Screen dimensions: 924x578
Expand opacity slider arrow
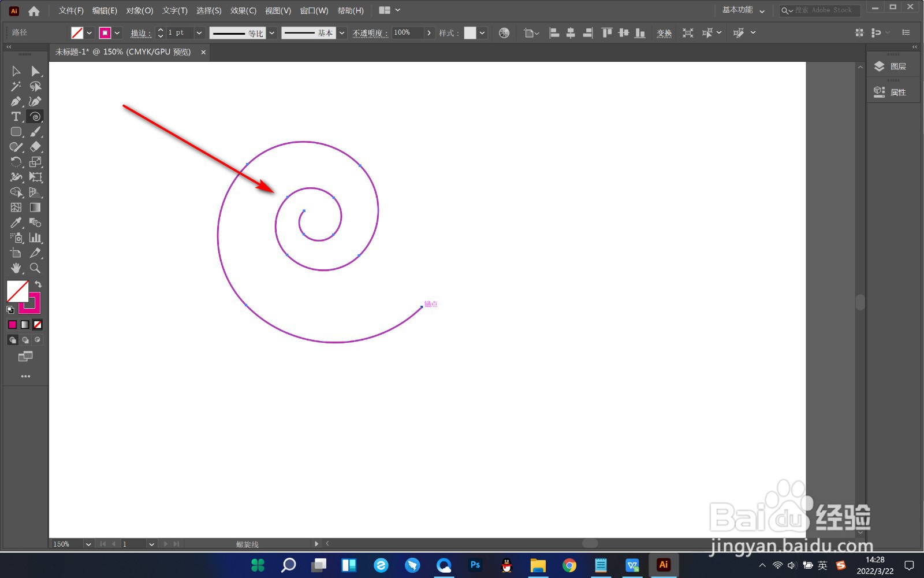point(429,33)
